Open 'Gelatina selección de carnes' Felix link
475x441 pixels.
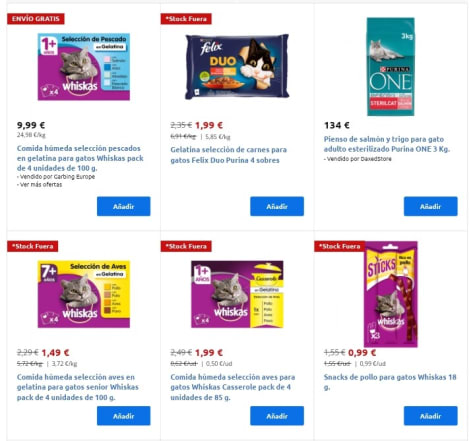[x=229, y=155]
